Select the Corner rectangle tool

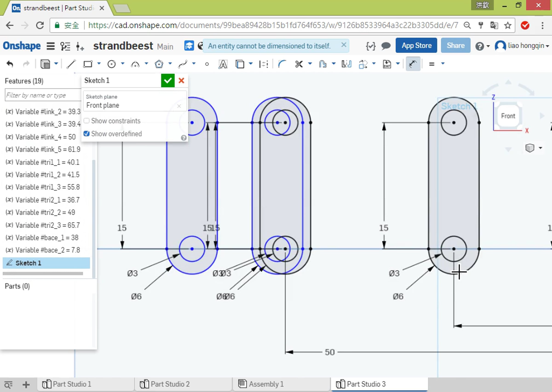(x=88, y=64)
